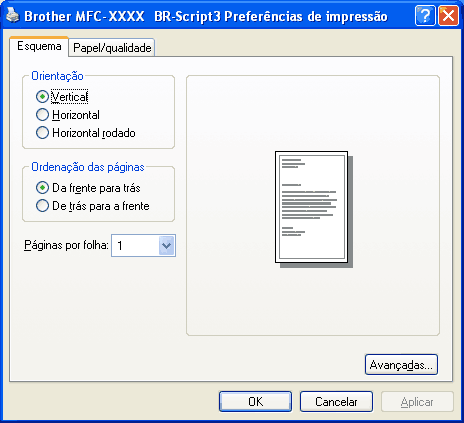Open the Avançadas... advanced settings

click(401, 365)
